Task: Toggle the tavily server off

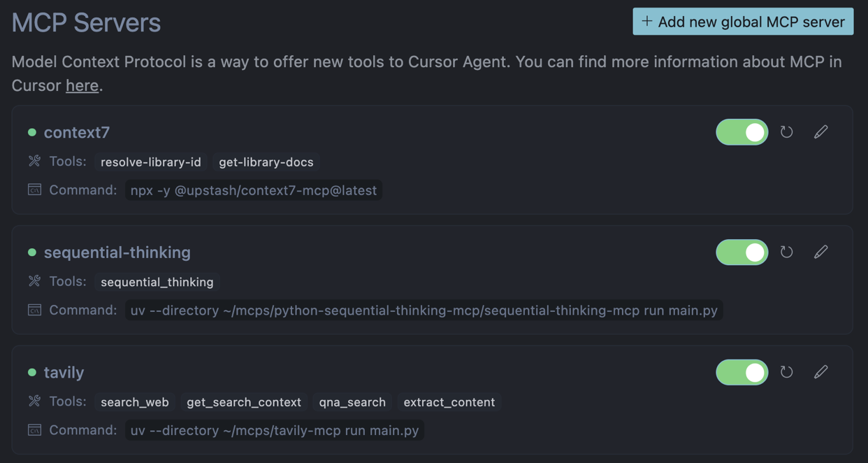Action: (742, 372)
